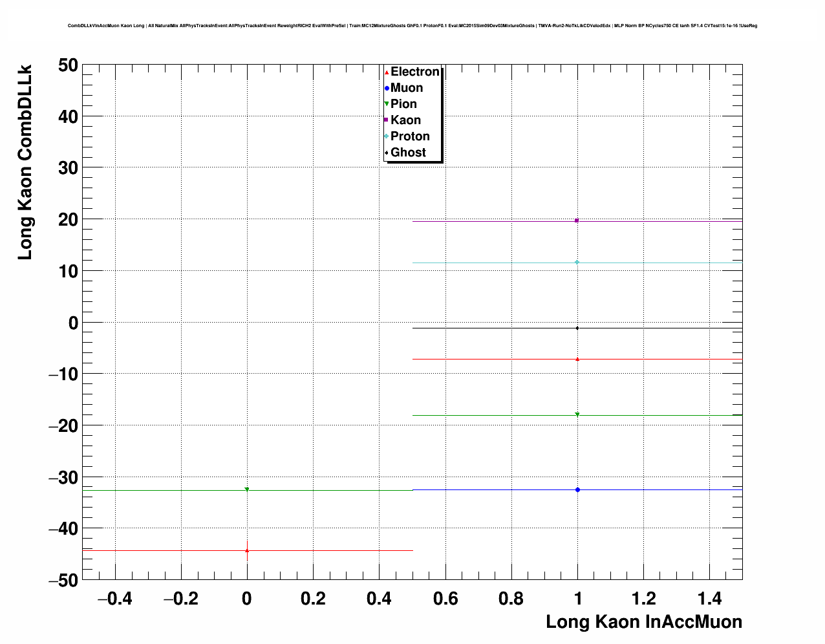Click the black Ghost marker in legend
Viewport: 825px width, 644px height.
(387, 153)
